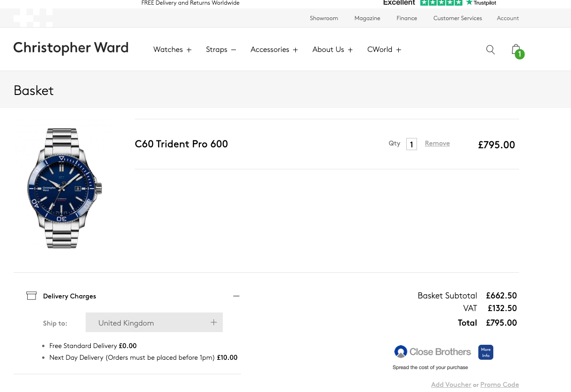Expand the Accessories menu
This screenshot has height=392, width=571.
(x=274, y=50)
